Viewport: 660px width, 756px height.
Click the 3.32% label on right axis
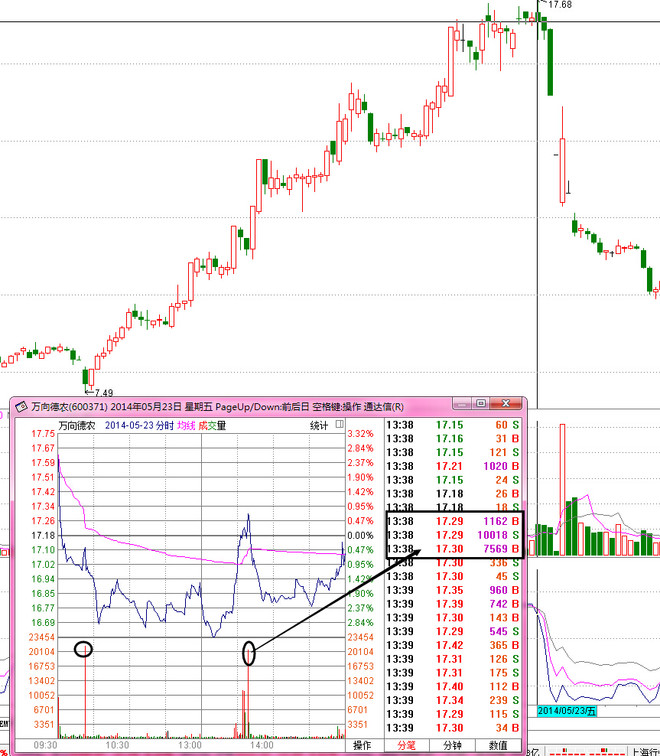click(x=360, y=433)
